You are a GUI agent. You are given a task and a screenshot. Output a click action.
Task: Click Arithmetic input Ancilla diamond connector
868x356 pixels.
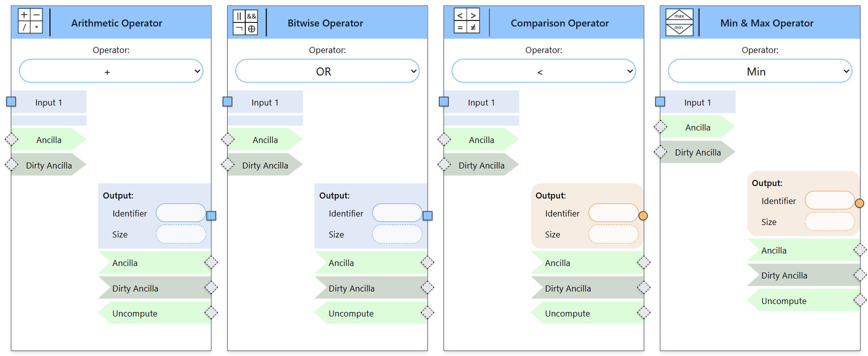click(x=11, y=139)
